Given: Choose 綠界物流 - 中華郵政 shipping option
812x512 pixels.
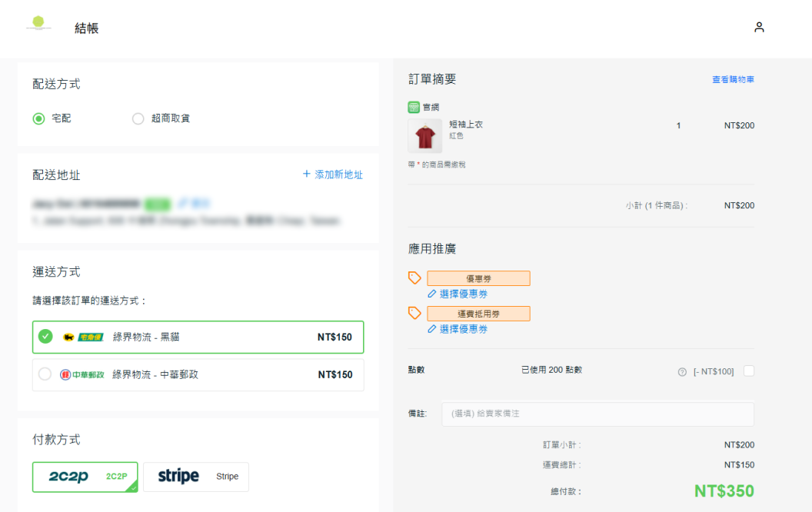Looking at the screenshot, I should 198,374.
